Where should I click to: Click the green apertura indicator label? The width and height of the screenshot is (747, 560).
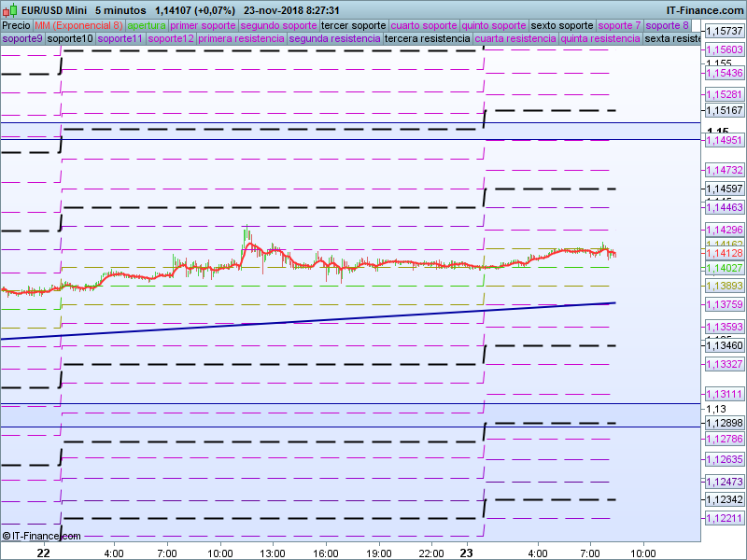coord(147,25)
